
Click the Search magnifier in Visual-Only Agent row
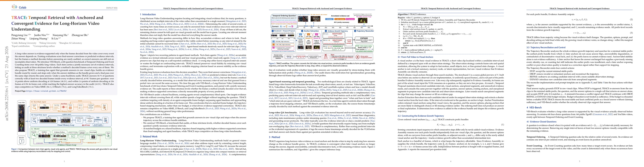34,121
